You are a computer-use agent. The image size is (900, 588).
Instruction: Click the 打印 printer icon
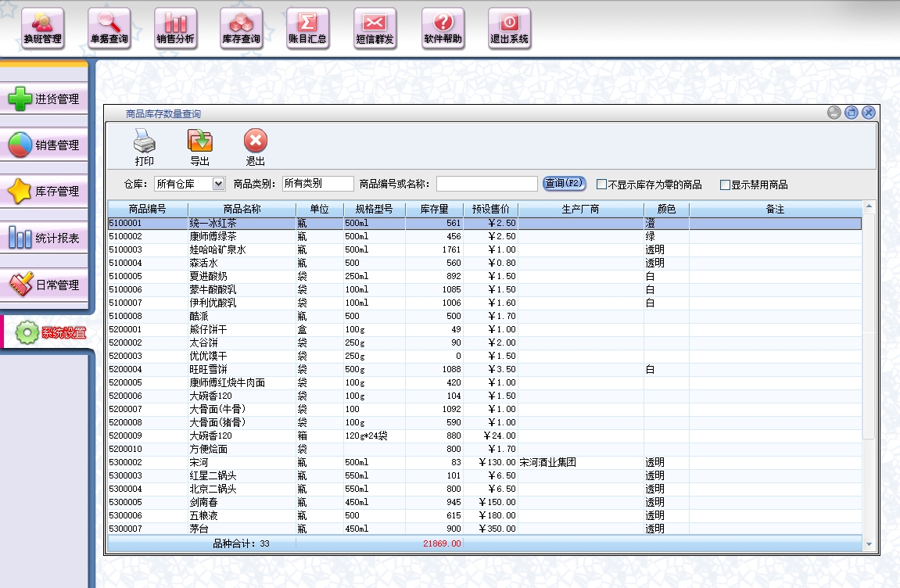pyautogui.click(x=145, y=142)
